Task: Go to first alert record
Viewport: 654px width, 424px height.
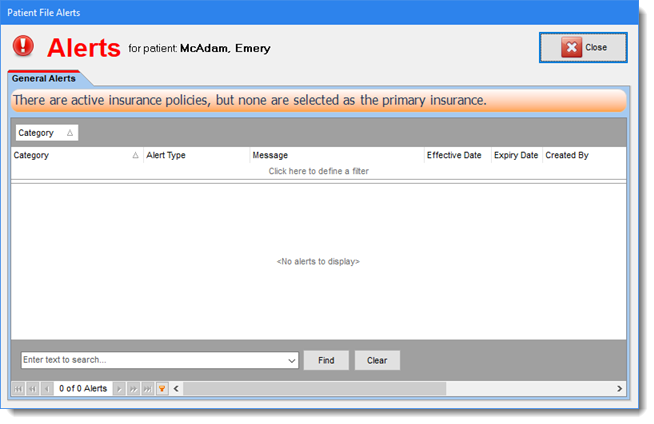Action: pyautogui.click(x=18, y=389)
